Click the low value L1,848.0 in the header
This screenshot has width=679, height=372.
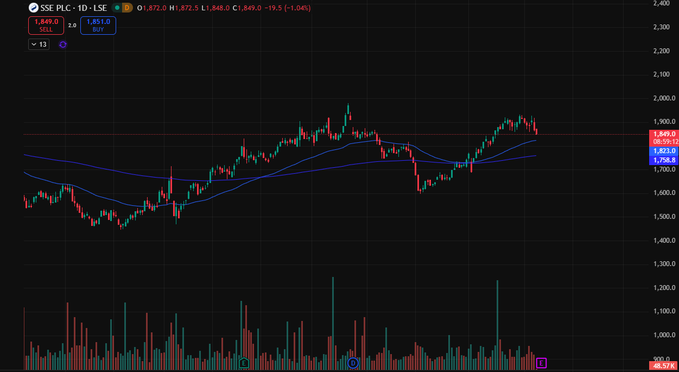point(217,8)
